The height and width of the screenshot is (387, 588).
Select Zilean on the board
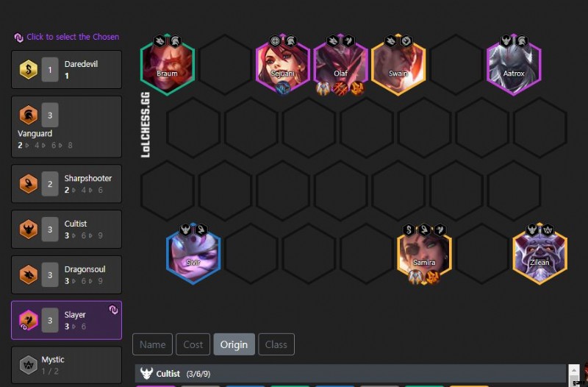coord(539,254)
